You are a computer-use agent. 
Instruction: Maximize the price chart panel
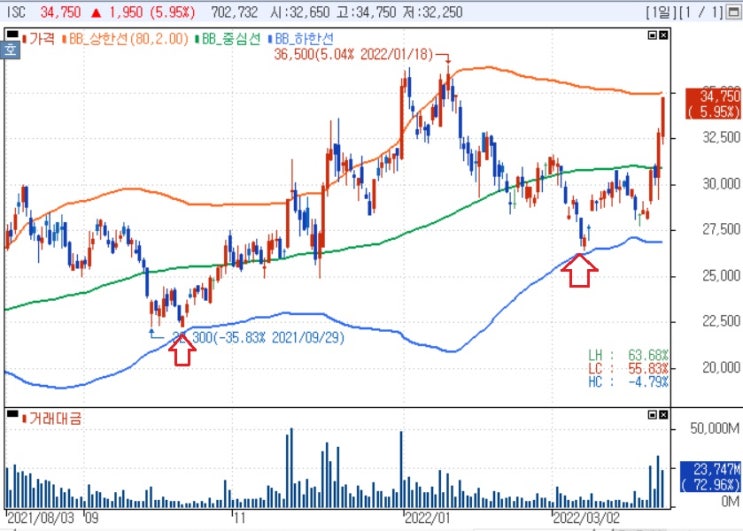tap(652, 35)
